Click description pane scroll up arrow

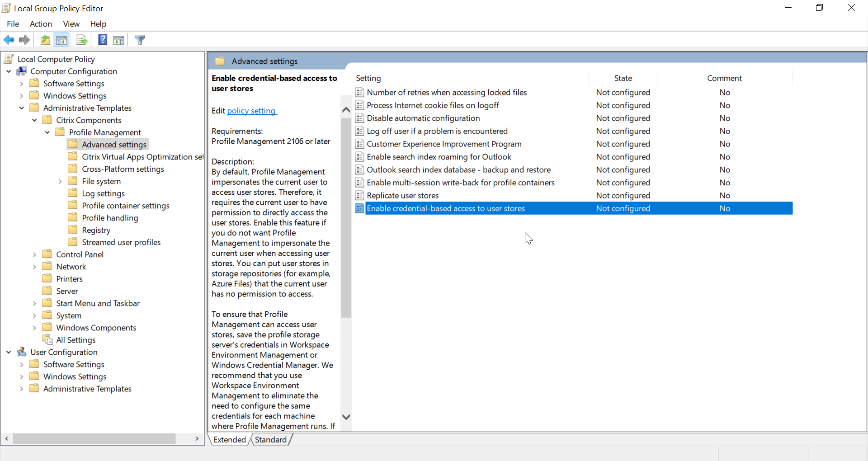click(x=346, y=110)
